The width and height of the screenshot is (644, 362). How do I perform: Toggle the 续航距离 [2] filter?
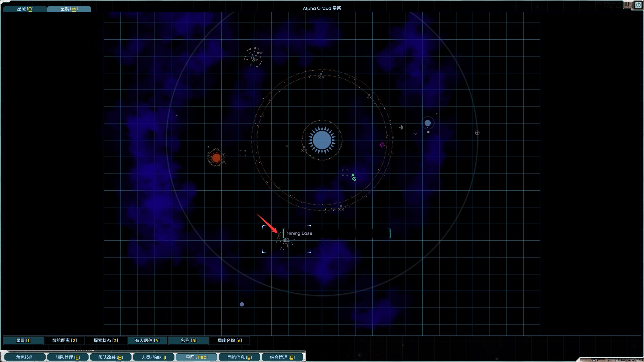(64, 341)
